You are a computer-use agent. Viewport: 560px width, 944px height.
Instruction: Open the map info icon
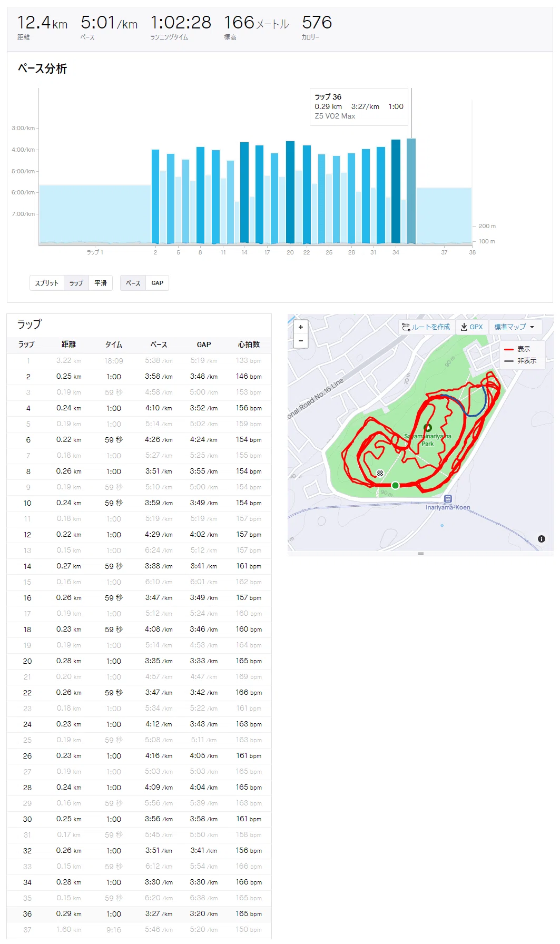[x=541, y=539]
